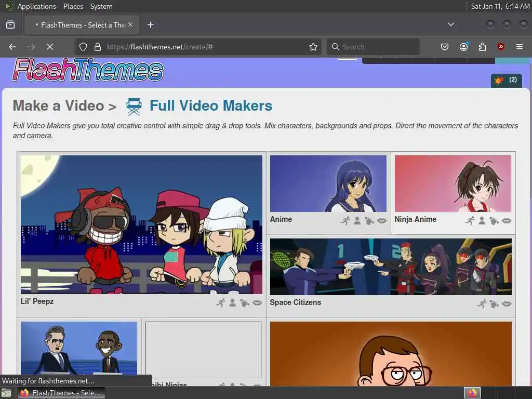Select the politicians theme thumbnail
The width and height of the screenshot is (532, 399).
coord(79,348)
